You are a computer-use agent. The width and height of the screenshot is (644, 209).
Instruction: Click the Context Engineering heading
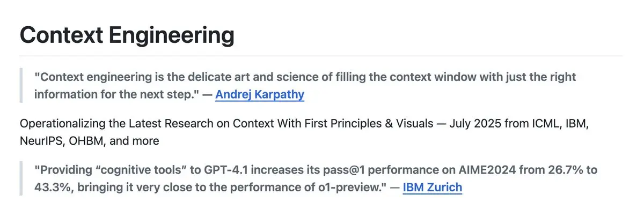pos(127,35)
